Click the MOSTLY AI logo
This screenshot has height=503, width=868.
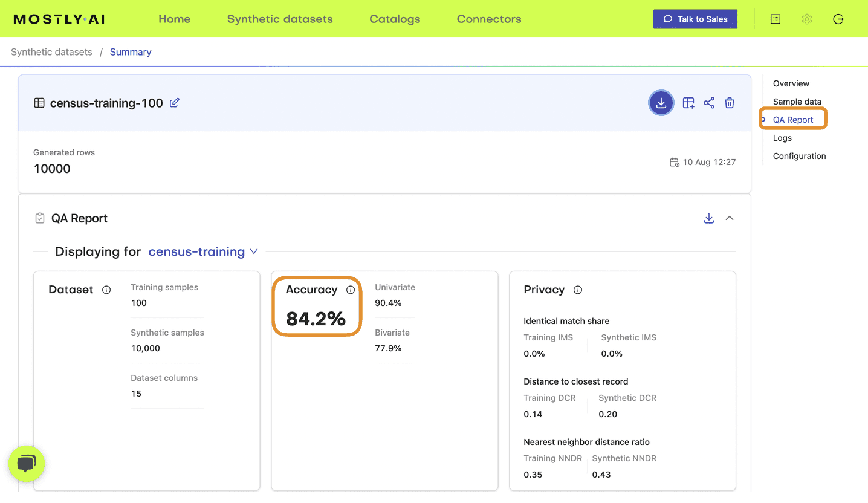[x=59, y=19]
